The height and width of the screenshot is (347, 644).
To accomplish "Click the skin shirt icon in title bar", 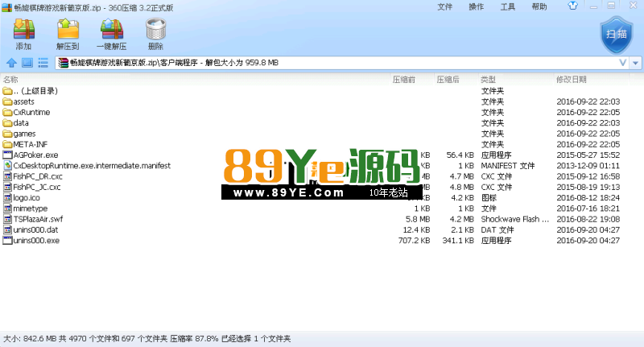I will (x=573, y=6).
